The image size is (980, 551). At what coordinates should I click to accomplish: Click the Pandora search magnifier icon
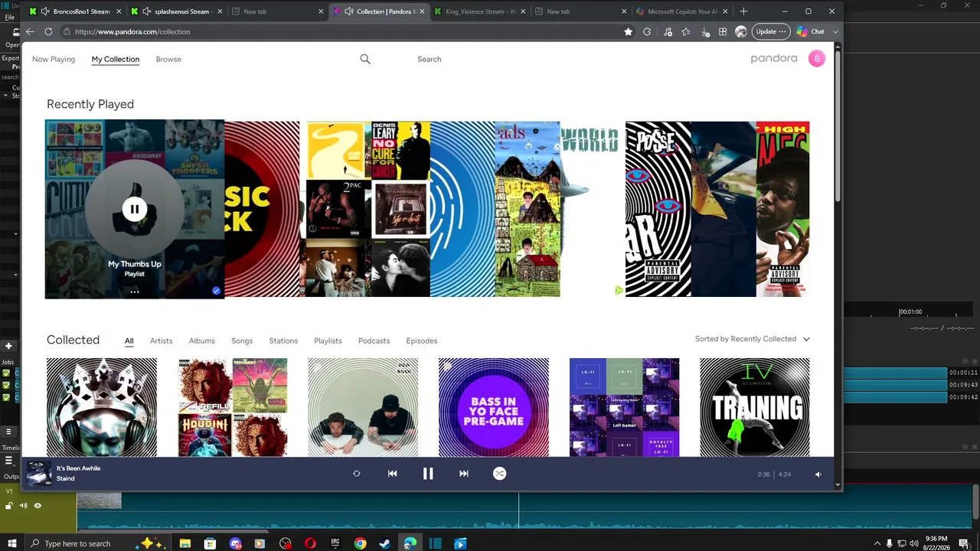point(365,59)
